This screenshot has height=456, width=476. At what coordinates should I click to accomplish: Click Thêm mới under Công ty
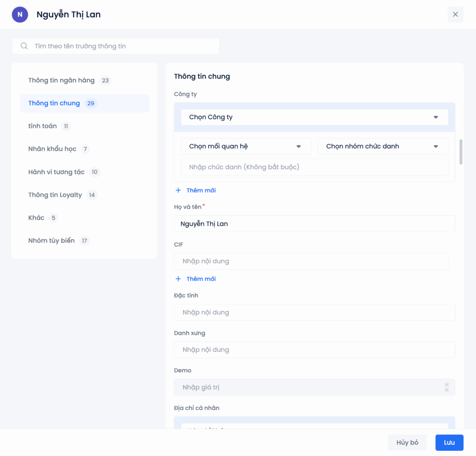[x=201, y=190]
